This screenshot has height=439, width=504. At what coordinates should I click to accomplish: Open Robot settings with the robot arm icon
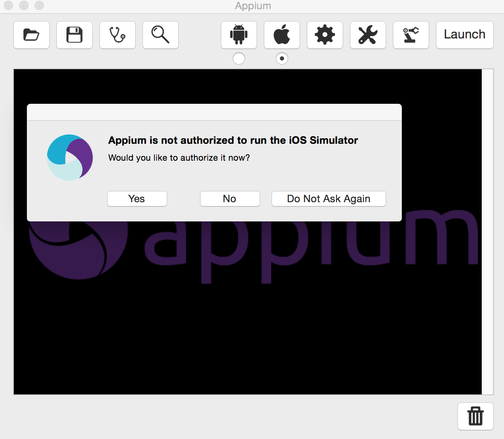tap(411, 35)
